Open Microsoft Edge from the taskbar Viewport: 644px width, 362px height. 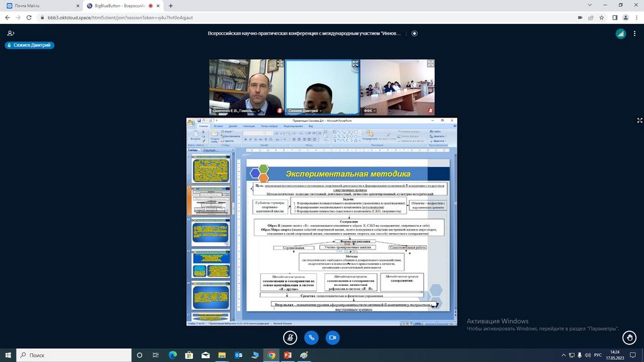pos(172,355)
